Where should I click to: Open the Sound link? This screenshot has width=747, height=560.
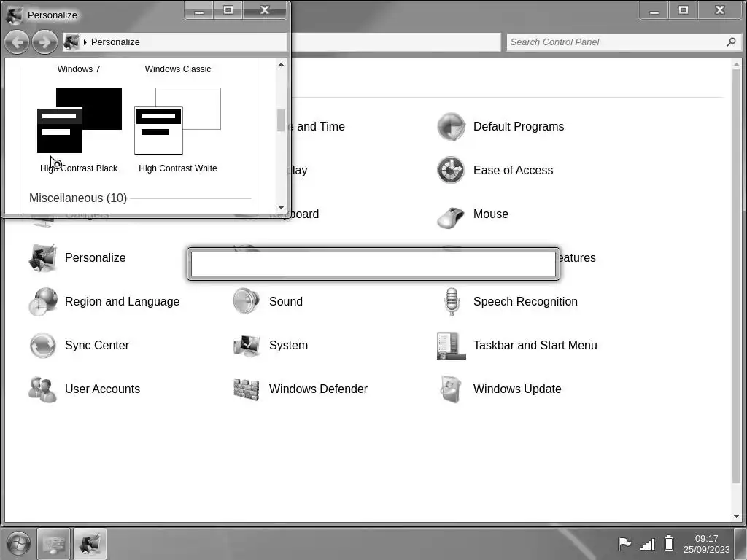coord(286,301)
